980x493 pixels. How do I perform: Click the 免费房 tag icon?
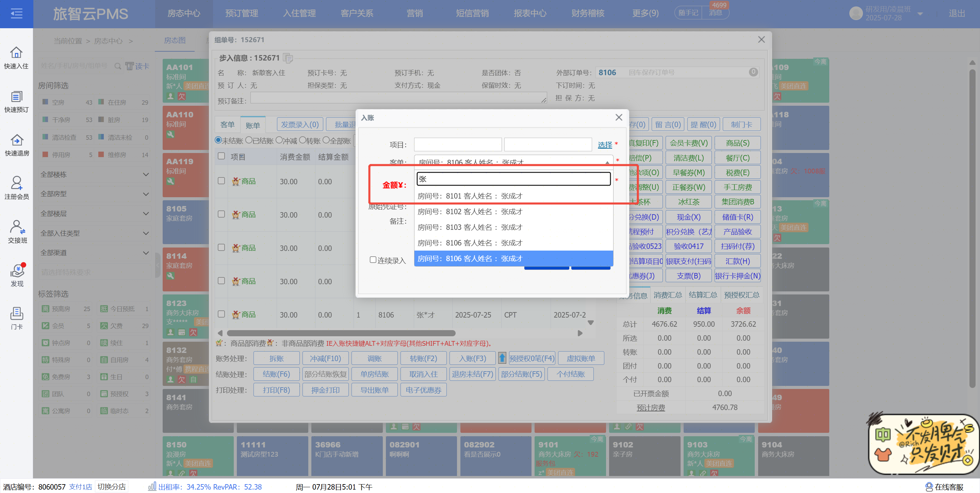click(46, 377)
